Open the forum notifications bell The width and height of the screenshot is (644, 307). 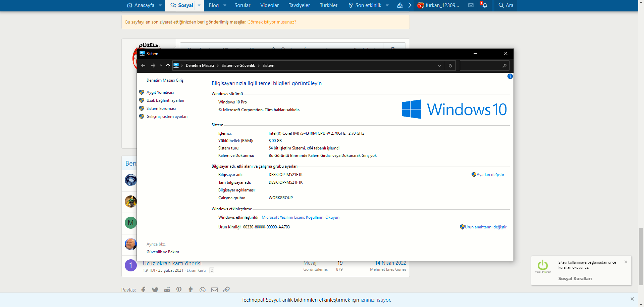(x=484, y=5)
